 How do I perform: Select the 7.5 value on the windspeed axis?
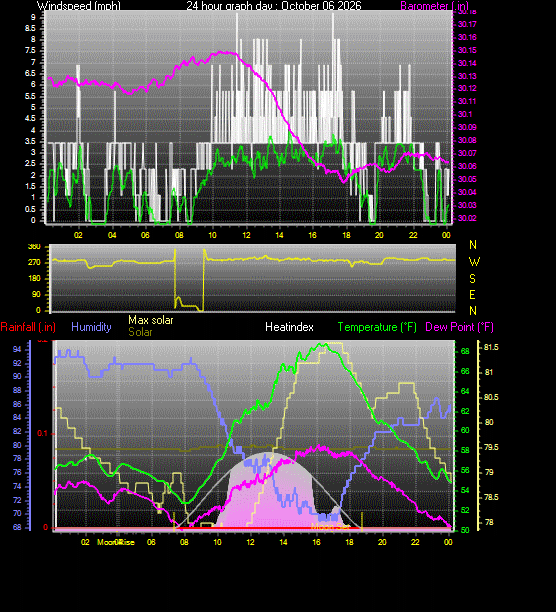click(x=30, y=51)
